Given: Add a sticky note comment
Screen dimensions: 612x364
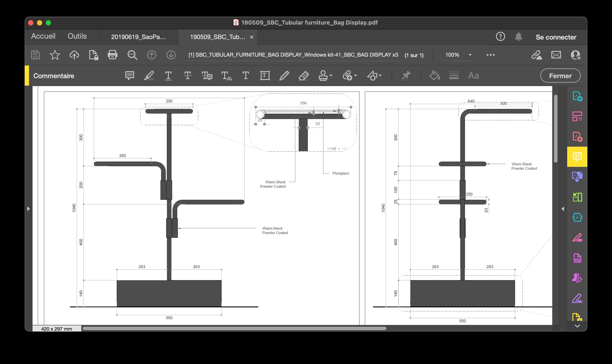Looking at the screenshot, I should click(x=129, y=75).
